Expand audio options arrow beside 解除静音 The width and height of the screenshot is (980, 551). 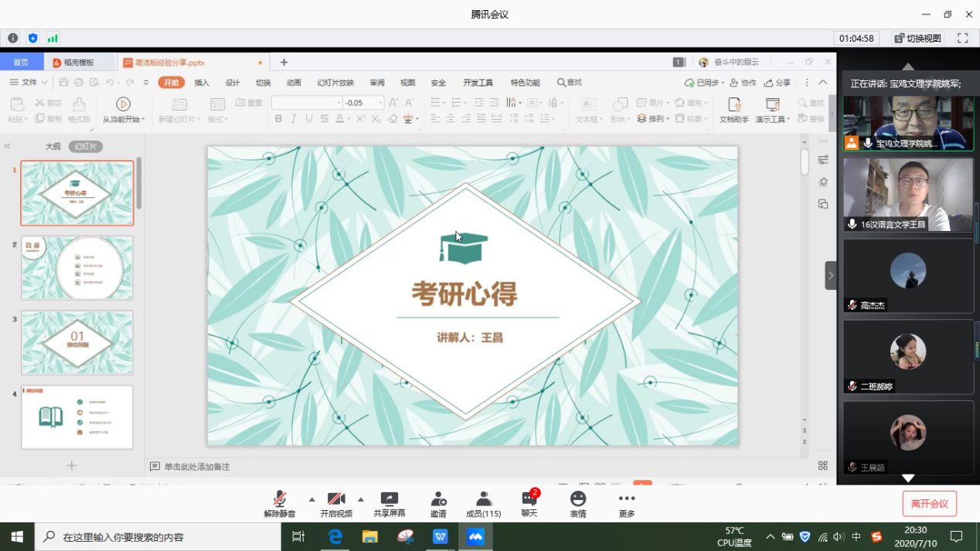click(312, 499)
